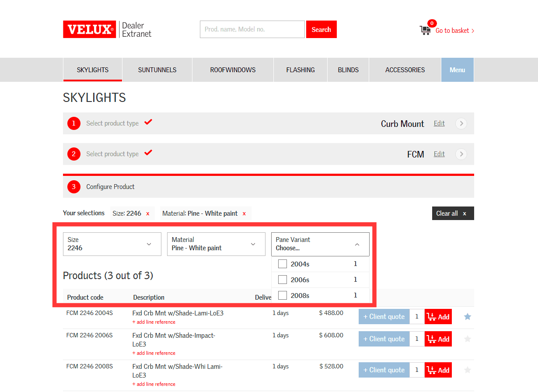The image size is (538, 392).
Task: Star the FCM 2246 2008S product
Action: (x=468, y=370)
